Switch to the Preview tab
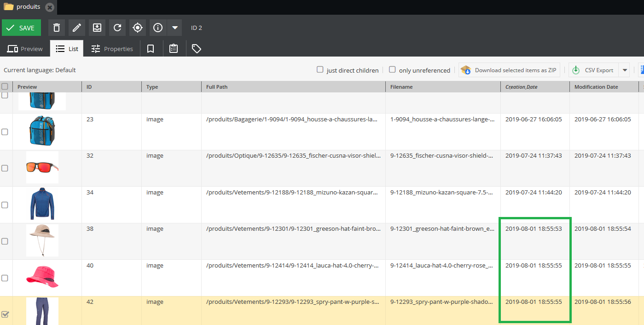Screen dimensions: 644x325 25,49
